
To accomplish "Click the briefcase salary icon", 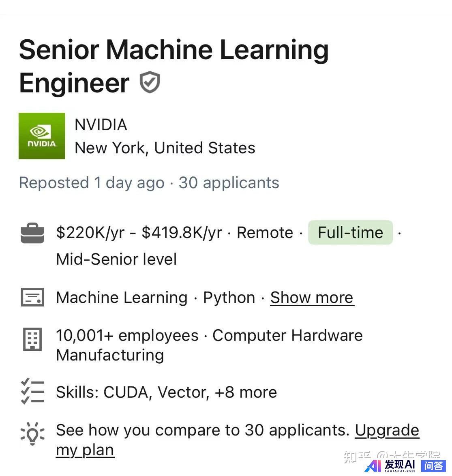I will pyautogui.click(x=32, y=233).
